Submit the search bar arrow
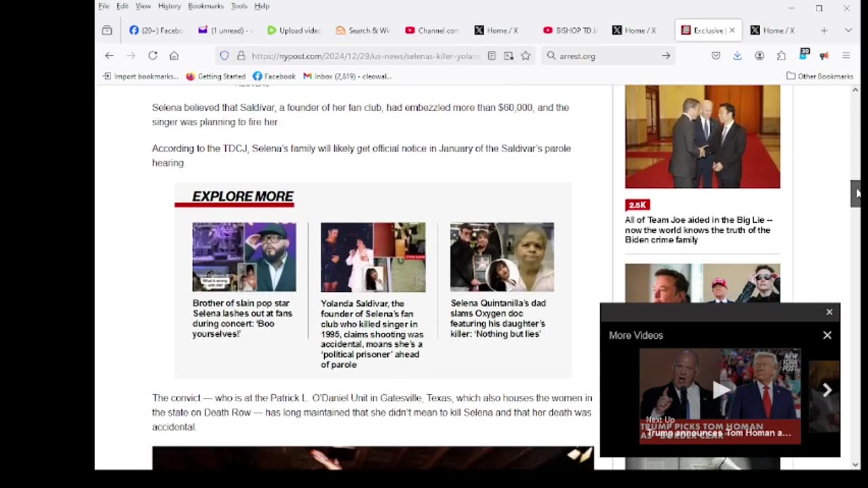Image resolution: width=868 pixels, height=488 pixels. pyautogui.click(x=666, y=56)
